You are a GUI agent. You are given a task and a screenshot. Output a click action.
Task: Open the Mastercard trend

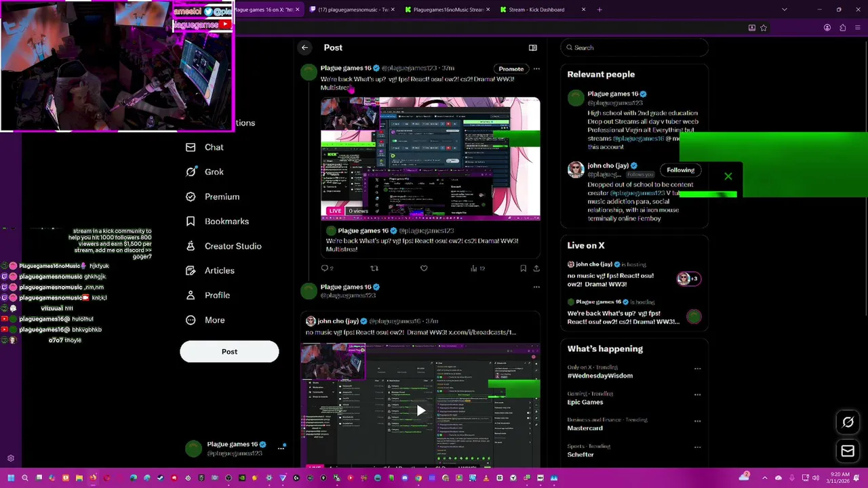(x=585, y=428)
